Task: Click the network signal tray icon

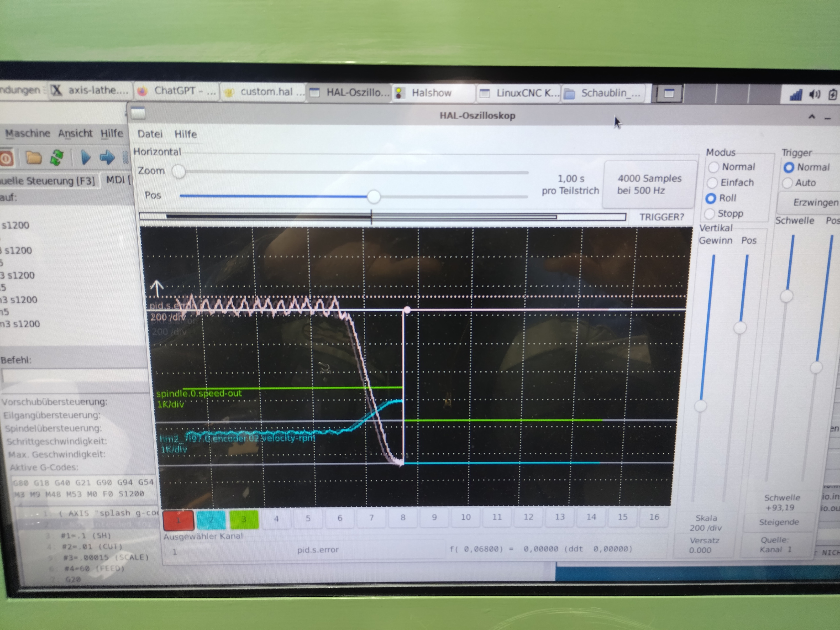Action: [x=796, y=94]
